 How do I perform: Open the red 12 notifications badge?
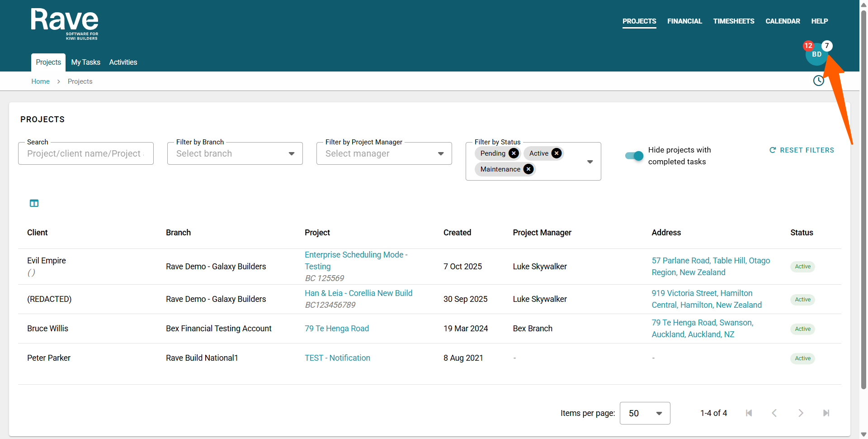click(808, 46)
